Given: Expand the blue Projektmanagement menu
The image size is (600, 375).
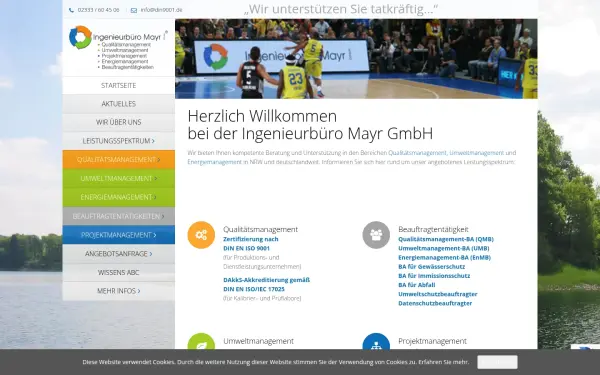Looking at the screenshot, I should [119, 235].
